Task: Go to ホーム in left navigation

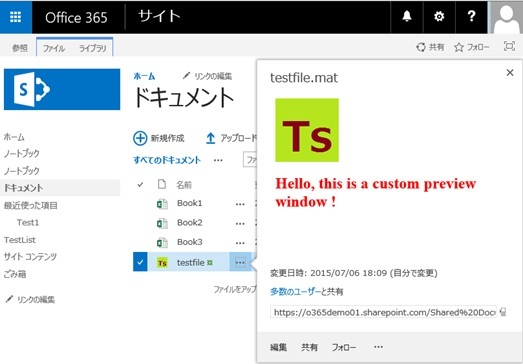Action: [14, 137]
